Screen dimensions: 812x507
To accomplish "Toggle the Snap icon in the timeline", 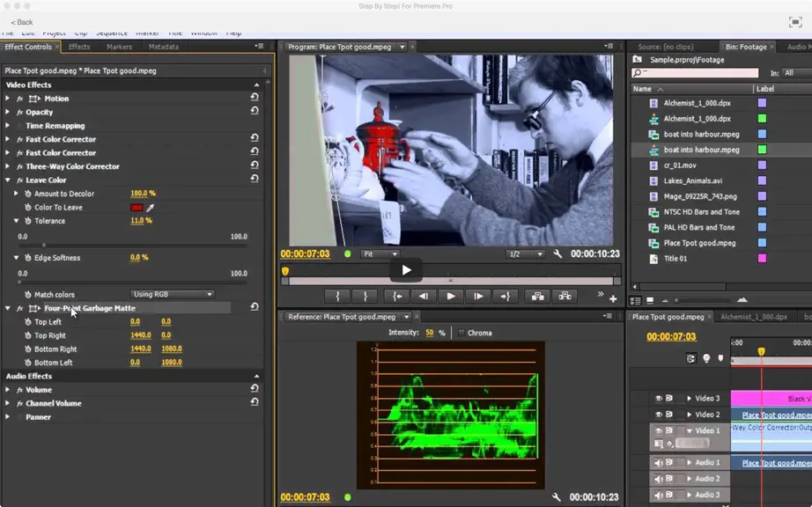I will click(x=690, y=358).
